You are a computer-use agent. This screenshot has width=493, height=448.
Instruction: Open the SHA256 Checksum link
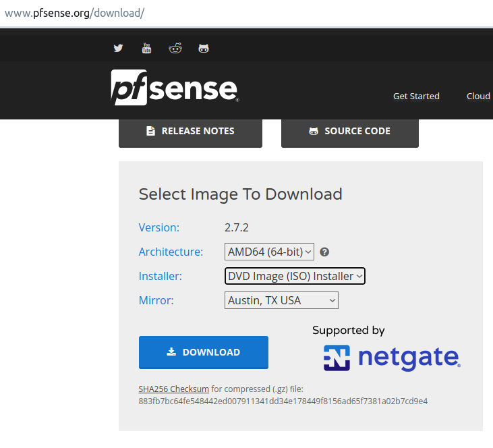click(173, 389)
